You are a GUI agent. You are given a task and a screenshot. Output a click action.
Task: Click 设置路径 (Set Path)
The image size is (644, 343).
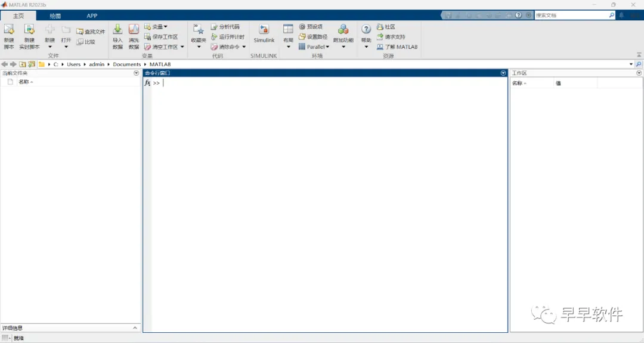(x=313, y=37)
